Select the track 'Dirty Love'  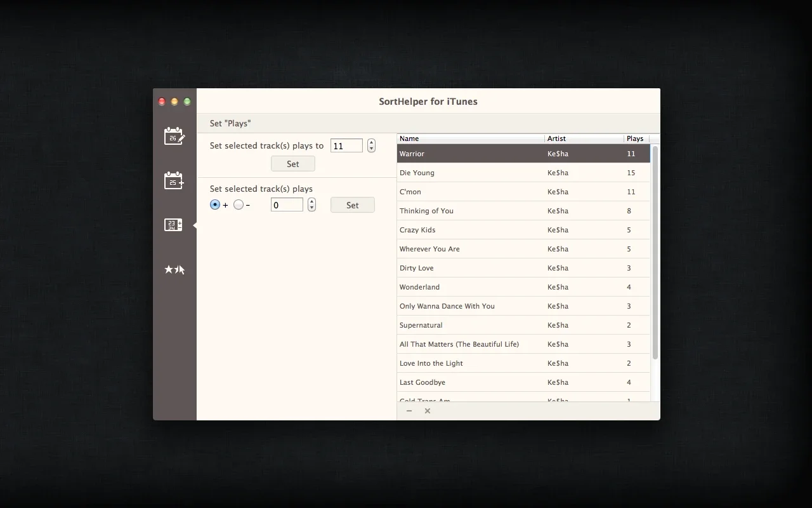pyautogui.click(x=523, y=268)
